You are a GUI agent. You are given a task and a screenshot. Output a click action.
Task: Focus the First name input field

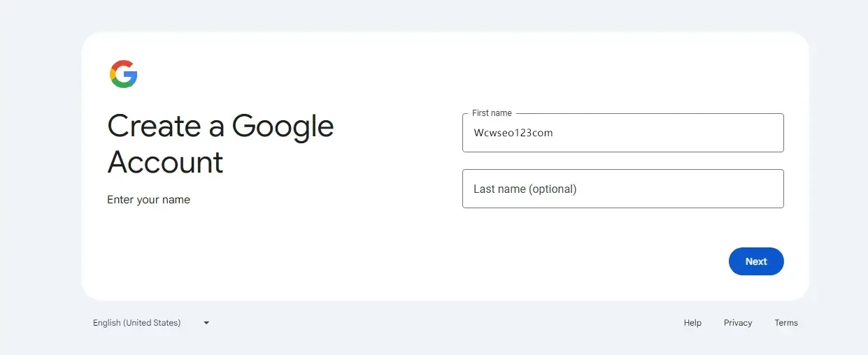point(622,133)
